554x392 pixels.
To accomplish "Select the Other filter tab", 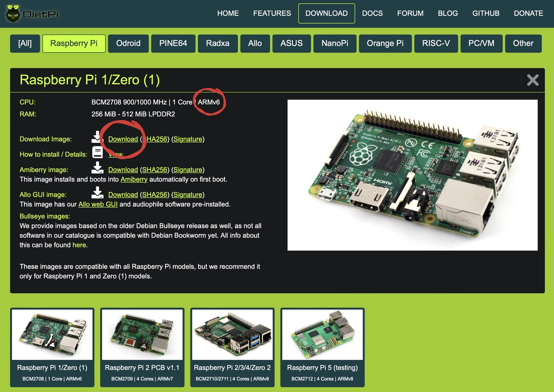I will point(523,44).
